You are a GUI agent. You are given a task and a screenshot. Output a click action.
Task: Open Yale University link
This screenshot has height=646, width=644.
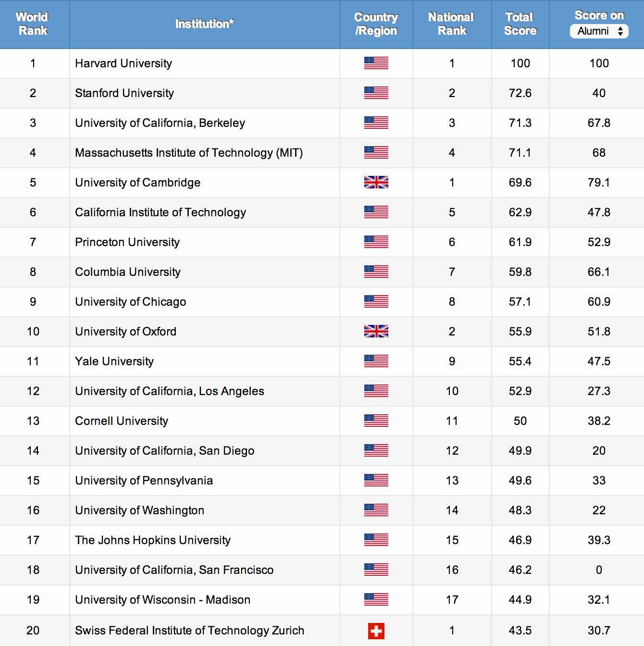click(x=114, y=361)
